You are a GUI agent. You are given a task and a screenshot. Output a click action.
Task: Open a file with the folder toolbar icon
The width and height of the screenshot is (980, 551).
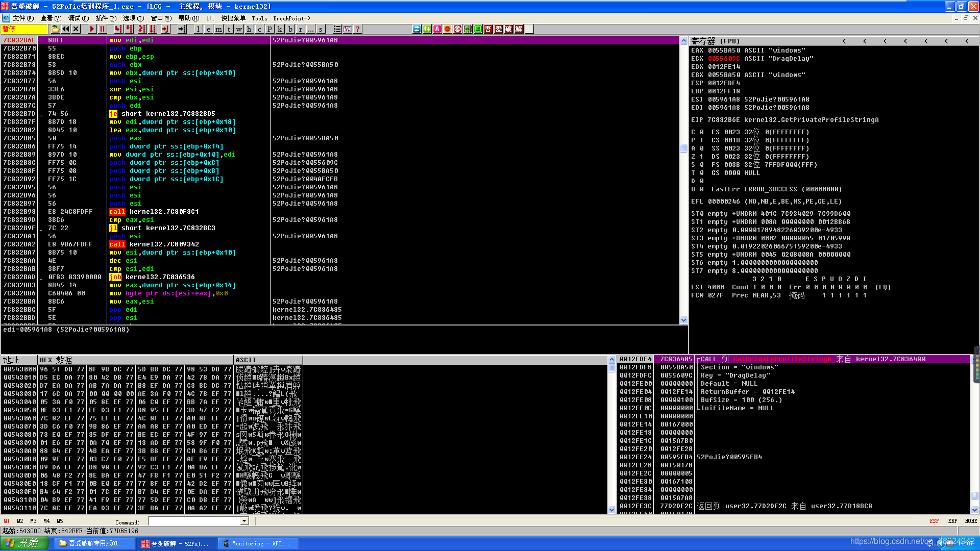click(x=55, y=29)
